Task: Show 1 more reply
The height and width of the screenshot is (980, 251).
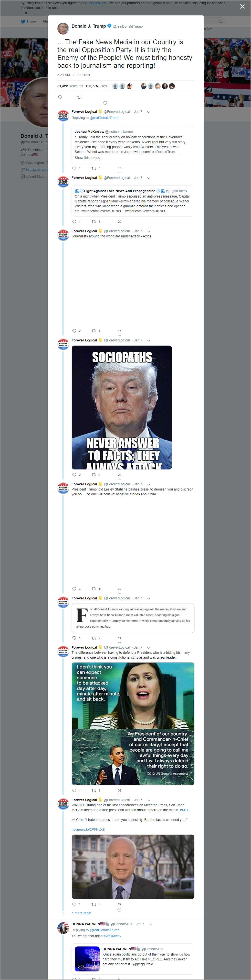Action: [x=81, y=913]
